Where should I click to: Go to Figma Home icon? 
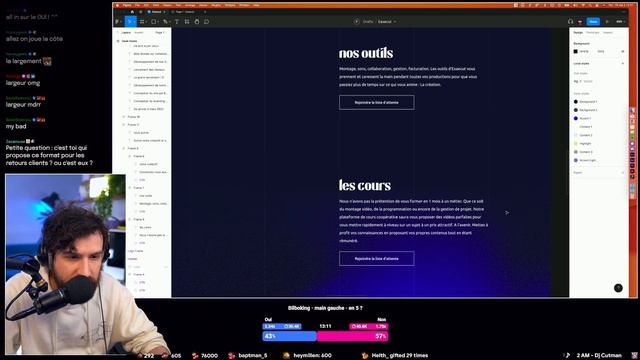[132, 12]
